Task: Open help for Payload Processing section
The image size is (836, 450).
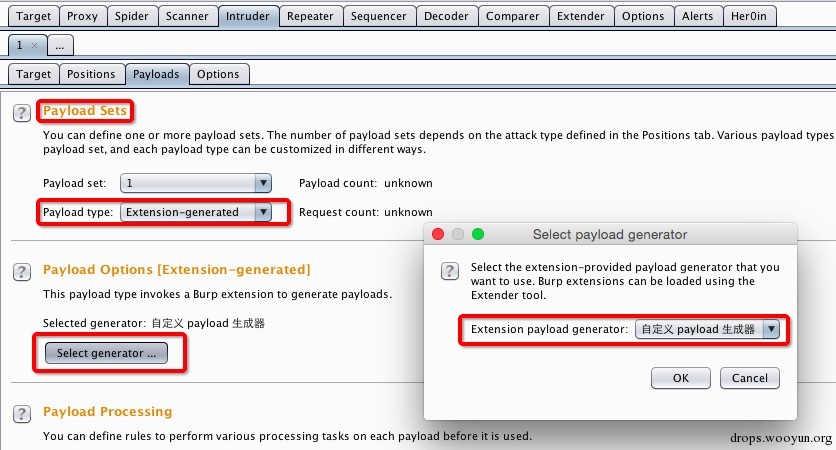Action: pos(21,414)
